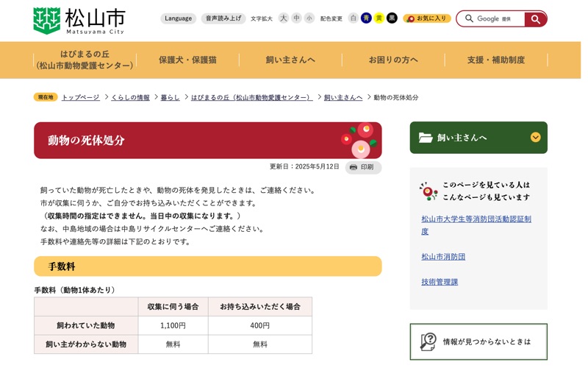Choose the white 白 color scheme

[x=354, y=18]
